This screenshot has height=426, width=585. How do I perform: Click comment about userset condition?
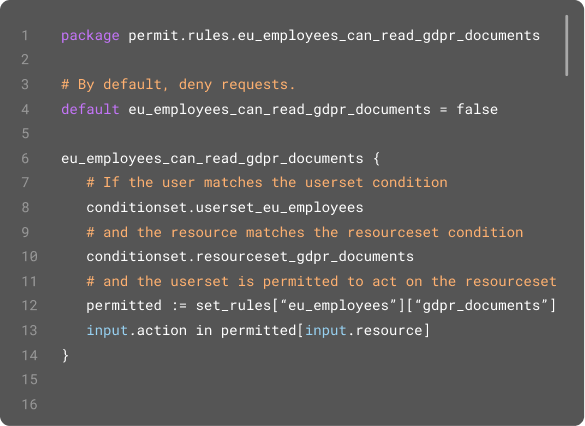click(267, 182)
